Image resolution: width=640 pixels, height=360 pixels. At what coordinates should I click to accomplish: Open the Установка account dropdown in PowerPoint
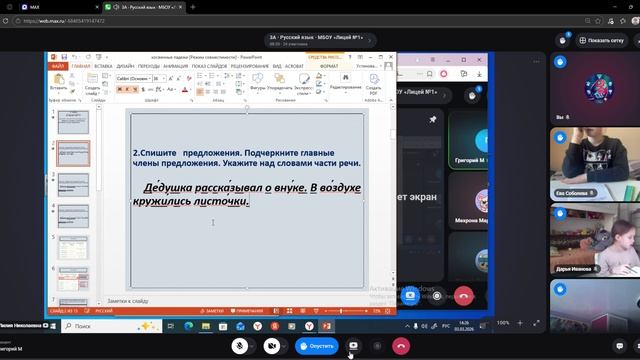[x=368, y=66]
